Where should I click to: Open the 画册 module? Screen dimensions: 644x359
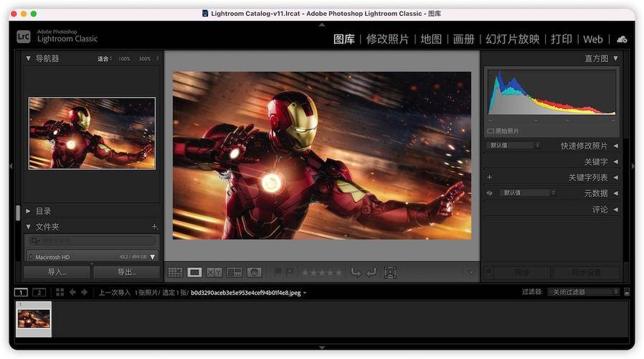click(x=463, y=39)
